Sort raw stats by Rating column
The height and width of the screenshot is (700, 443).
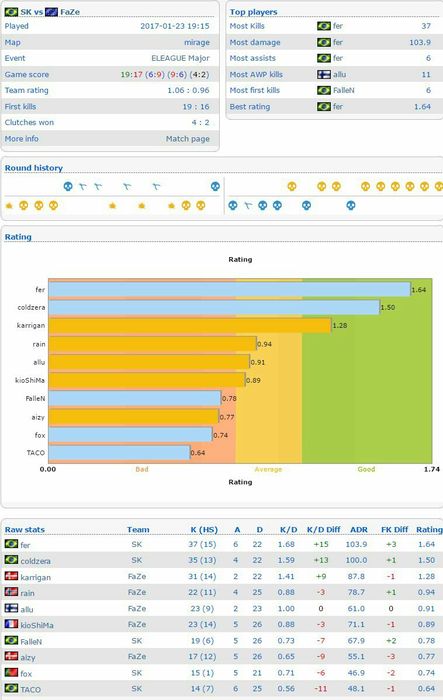pos(429,529)
